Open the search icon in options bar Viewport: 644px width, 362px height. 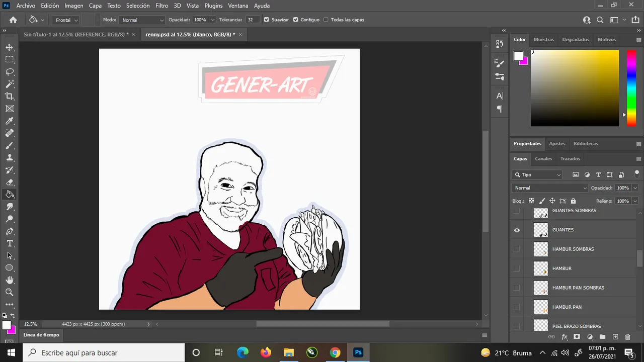[600, 20]
